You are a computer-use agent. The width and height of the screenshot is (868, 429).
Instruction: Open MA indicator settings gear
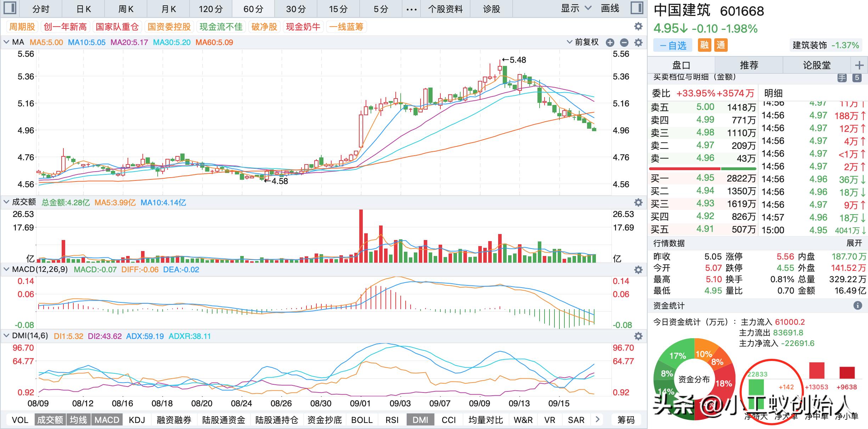(638, 43)
